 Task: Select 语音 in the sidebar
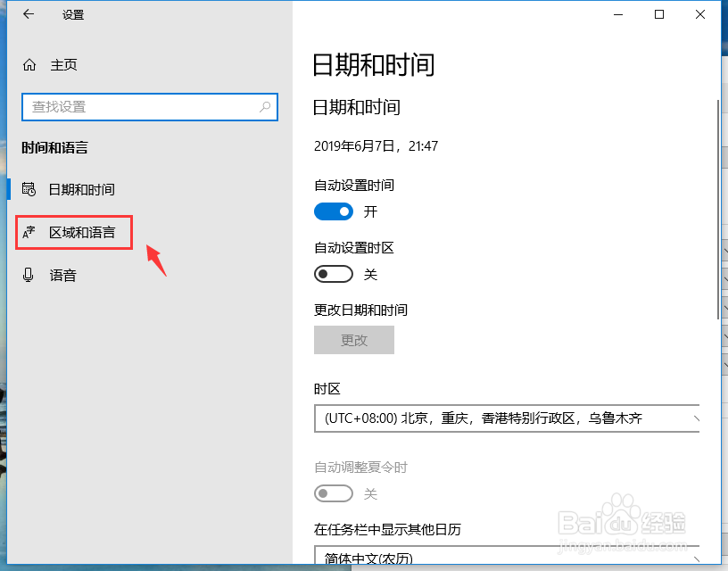[x=62, y=275]
